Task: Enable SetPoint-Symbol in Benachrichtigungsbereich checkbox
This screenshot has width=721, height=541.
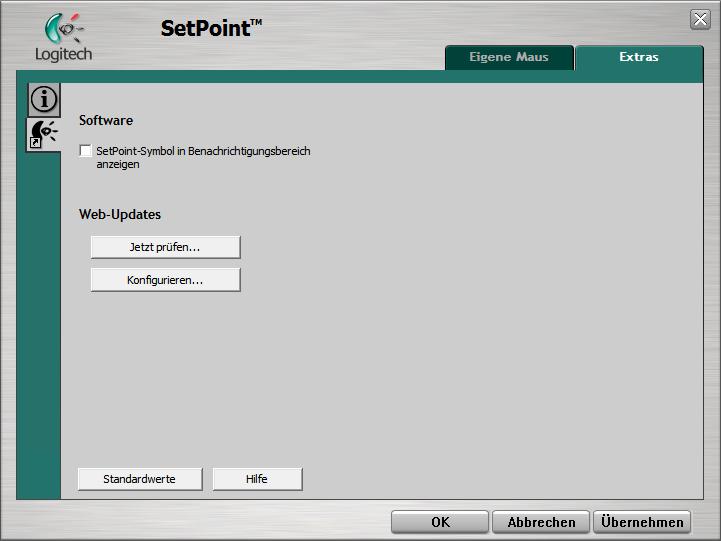Action: pos(86,151)
